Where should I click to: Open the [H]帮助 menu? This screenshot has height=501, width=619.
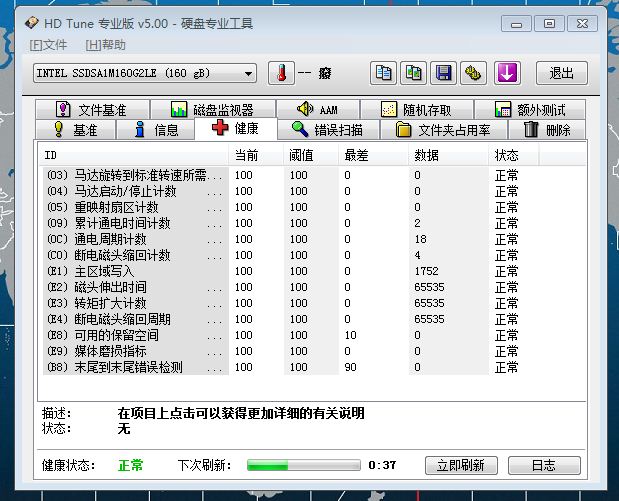pyautogui.click(x=105, y=45)
